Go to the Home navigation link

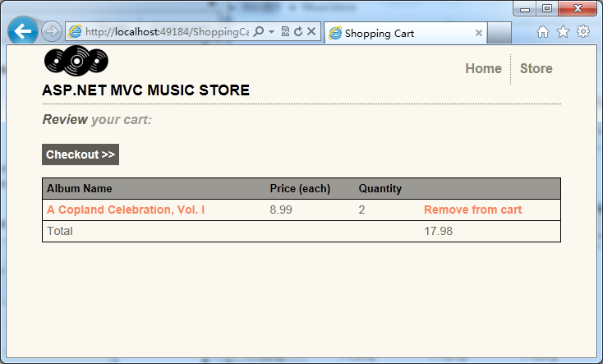(x=483, y=68)
